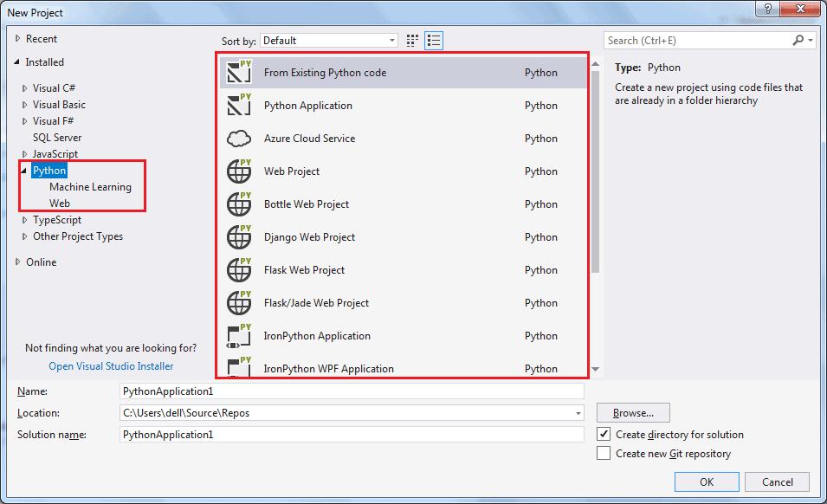Click the Cancel button

tap(778, 481)
